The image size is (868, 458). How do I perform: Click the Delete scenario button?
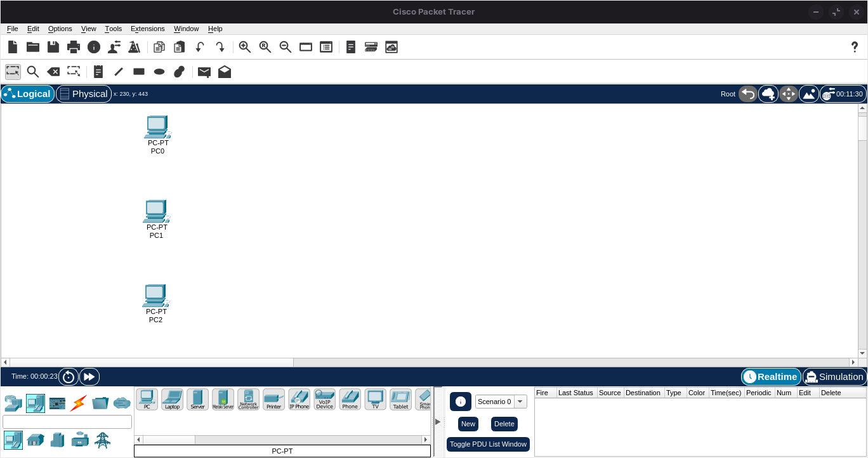(504, 424)
